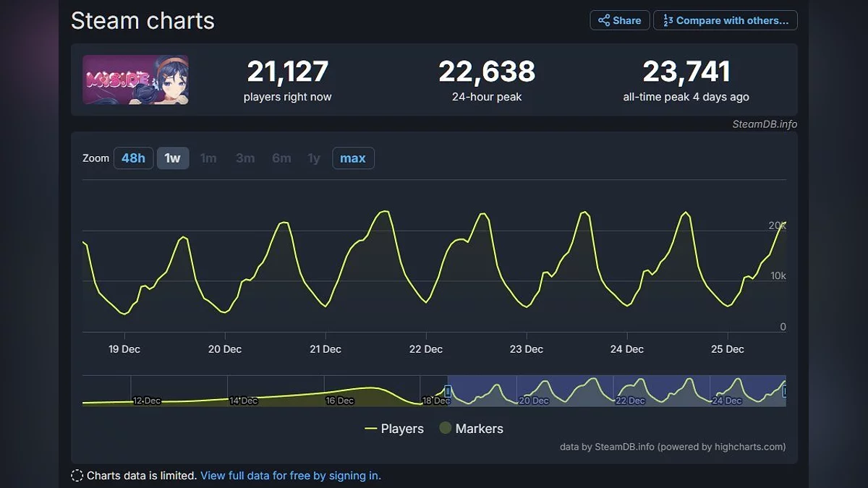868x488 pixels.
Task: Select the 1w zoom range
Action: click(x=173, y=158)
